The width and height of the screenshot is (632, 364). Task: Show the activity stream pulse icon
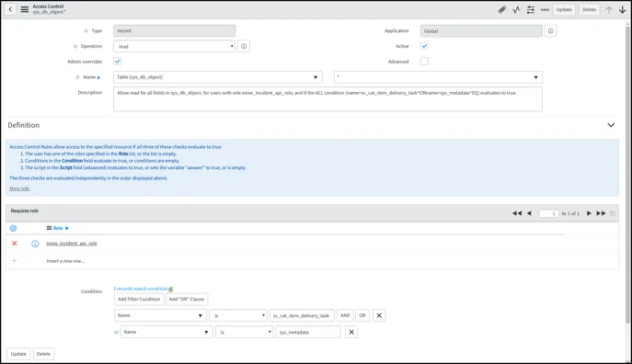click(x=516, y=10)
